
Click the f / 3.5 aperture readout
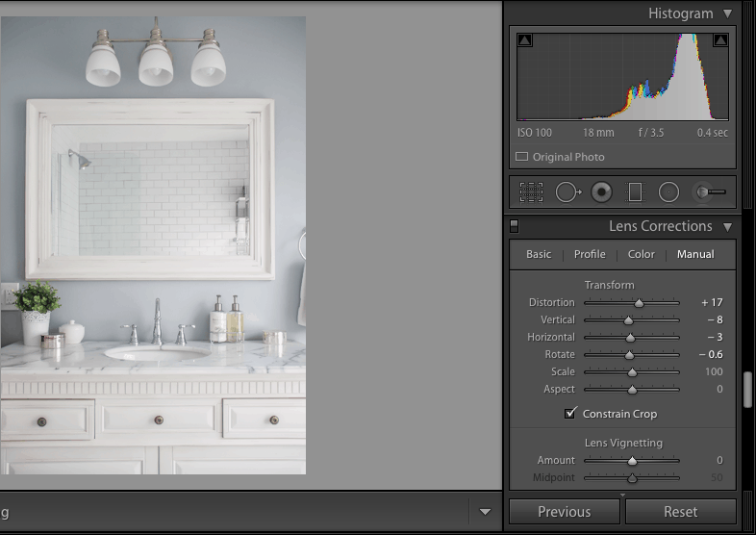[x=651, y=133]
